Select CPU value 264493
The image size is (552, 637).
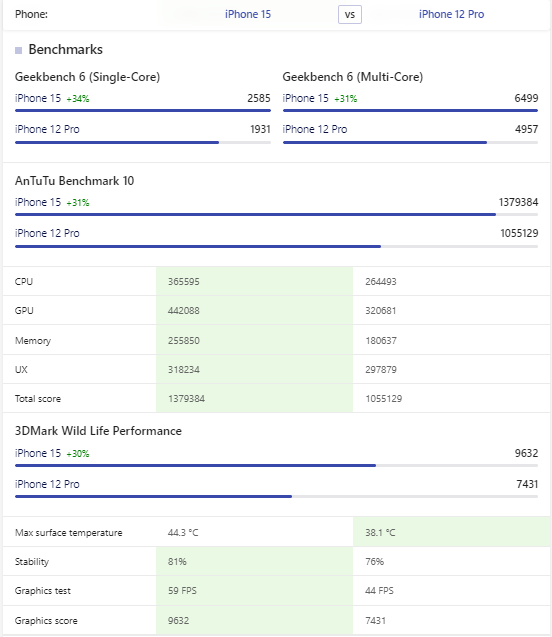click(x=381, y=282)
